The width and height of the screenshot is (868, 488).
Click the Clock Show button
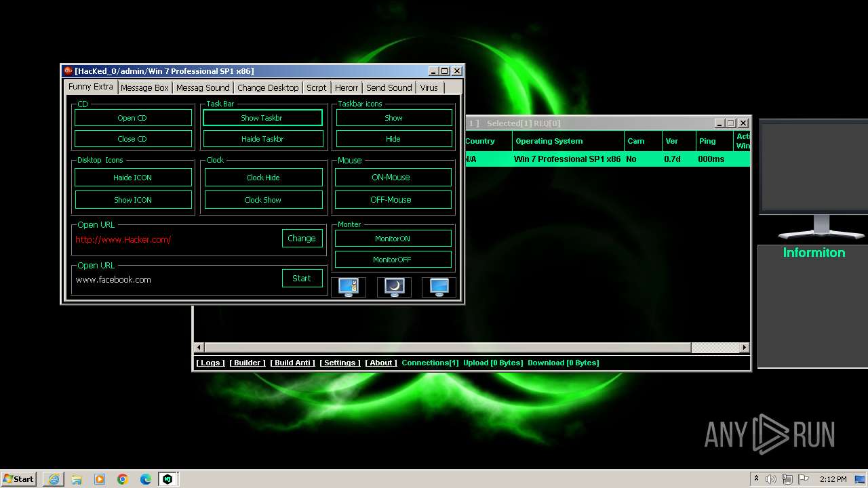[x=263, y=200]
